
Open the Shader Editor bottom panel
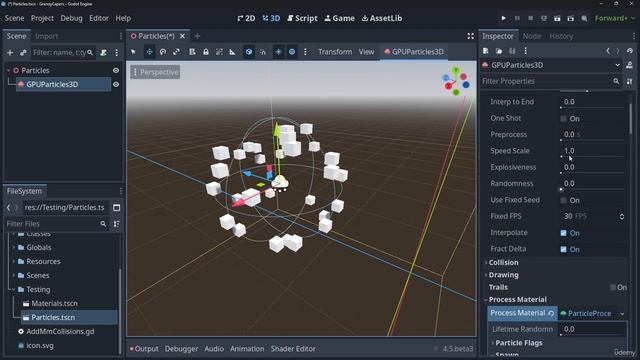(x=293, y=349)
